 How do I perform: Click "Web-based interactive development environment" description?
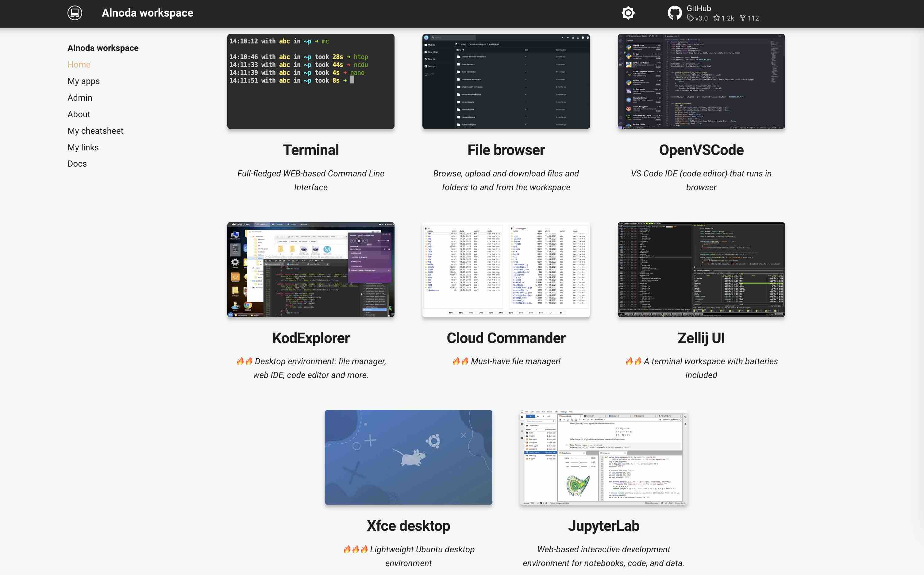click(x=603, y=556)
